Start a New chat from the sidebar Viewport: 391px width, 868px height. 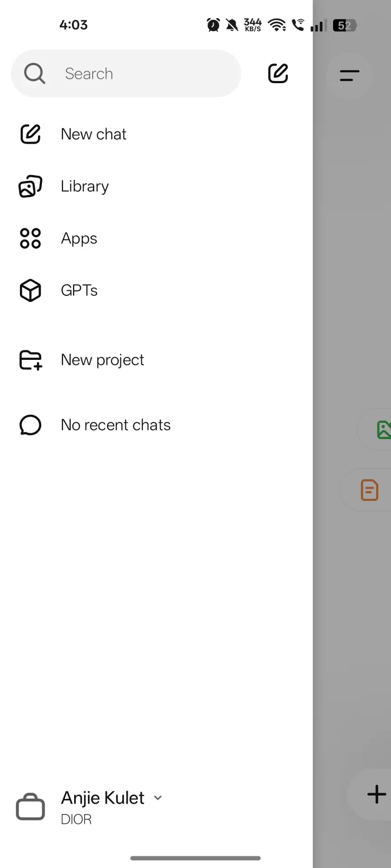(94, 134)
